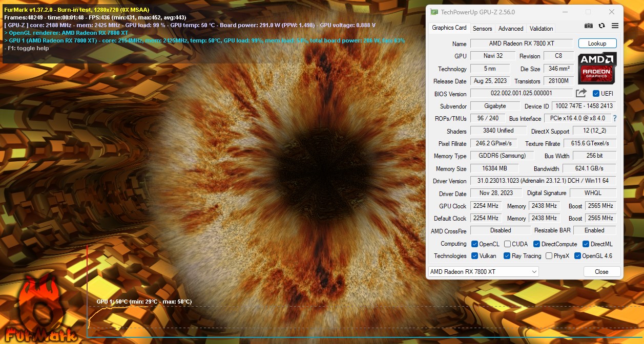Click the FurMark OpenGL renderer line
This screenshot has height=344, width=644.
[66, 33]
